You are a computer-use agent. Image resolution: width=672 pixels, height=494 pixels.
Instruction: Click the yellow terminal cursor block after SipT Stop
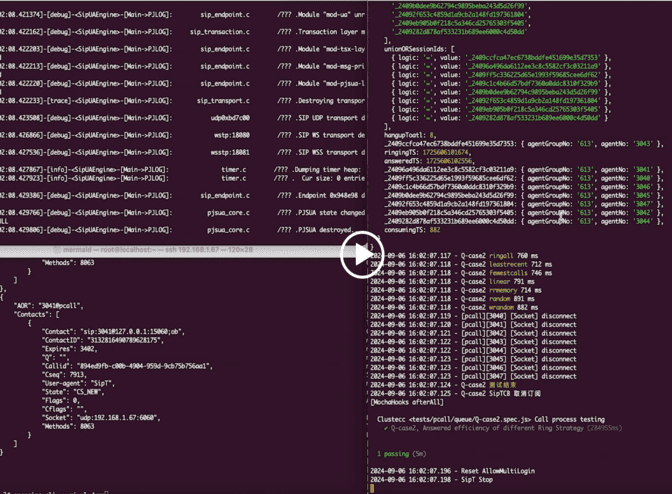[371, 489]
